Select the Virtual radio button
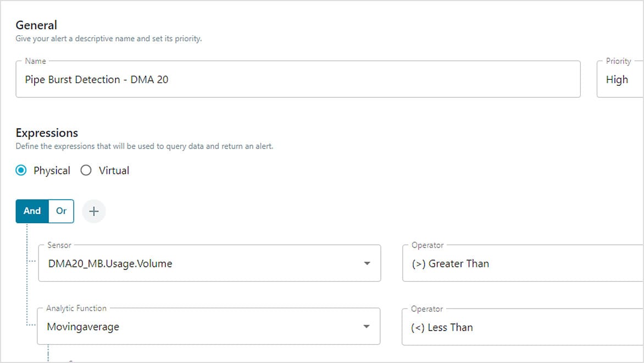Viewport: 644px width, 363px height. [86, 170]
